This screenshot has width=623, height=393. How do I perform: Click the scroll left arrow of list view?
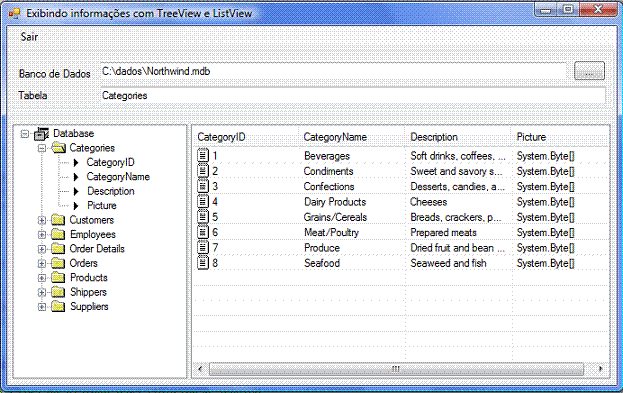pyautogui.click(x=200, y=369)
